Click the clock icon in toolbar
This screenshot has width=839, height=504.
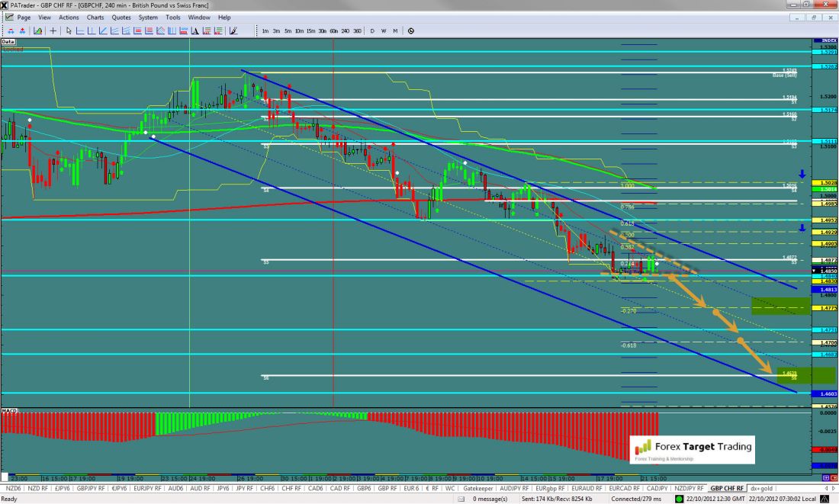click(411, 31)
